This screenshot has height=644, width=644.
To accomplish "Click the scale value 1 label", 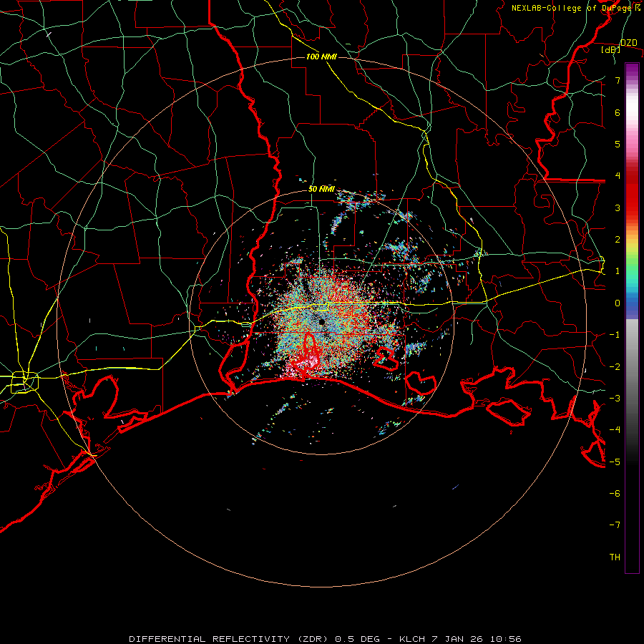I will (x=618, y=271).
